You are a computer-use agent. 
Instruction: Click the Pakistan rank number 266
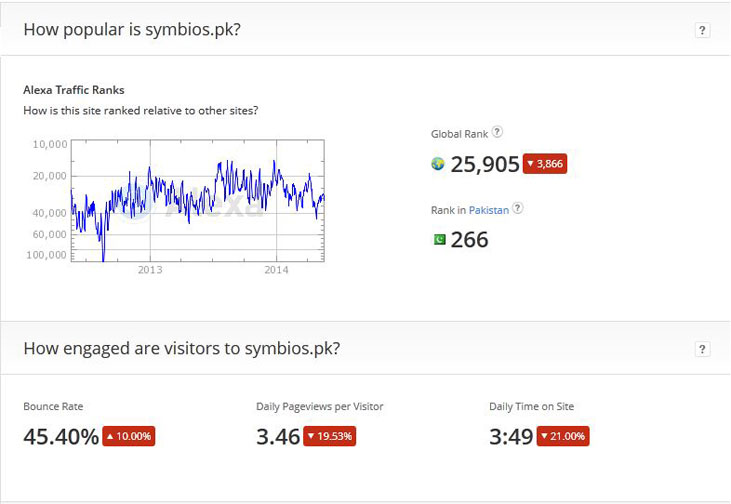point(470,240)
